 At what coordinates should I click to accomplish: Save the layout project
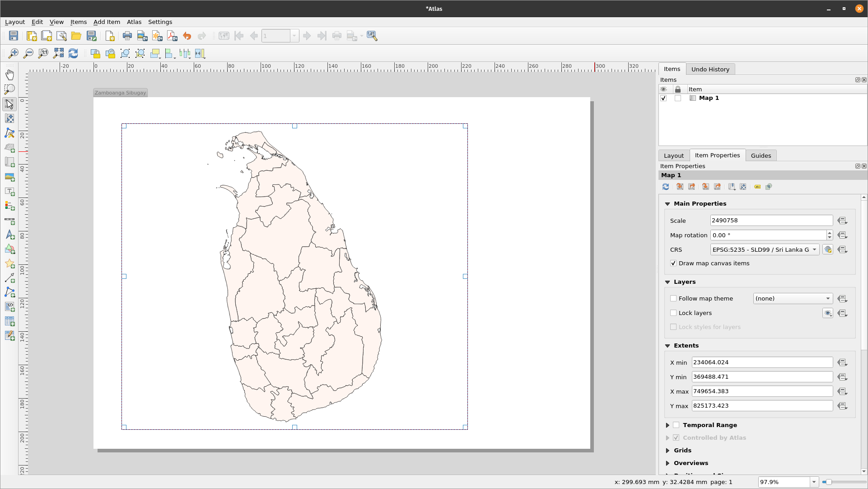click(14, 36)
